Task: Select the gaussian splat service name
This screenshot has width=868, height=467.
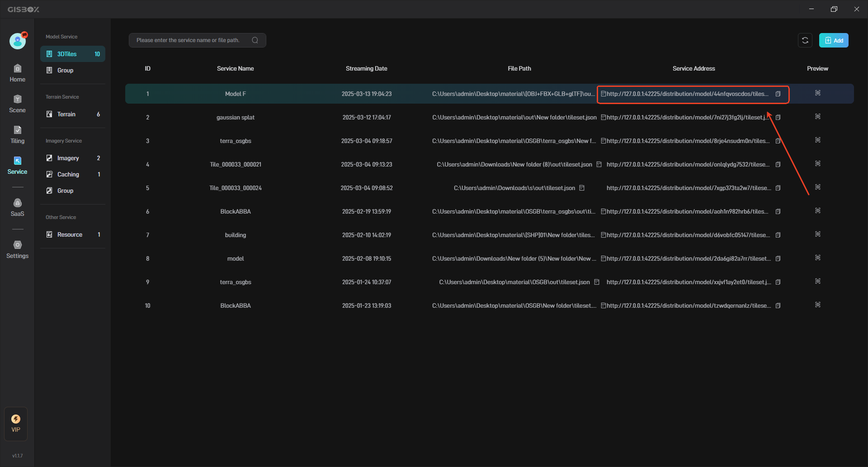Action: pos(236,117)
